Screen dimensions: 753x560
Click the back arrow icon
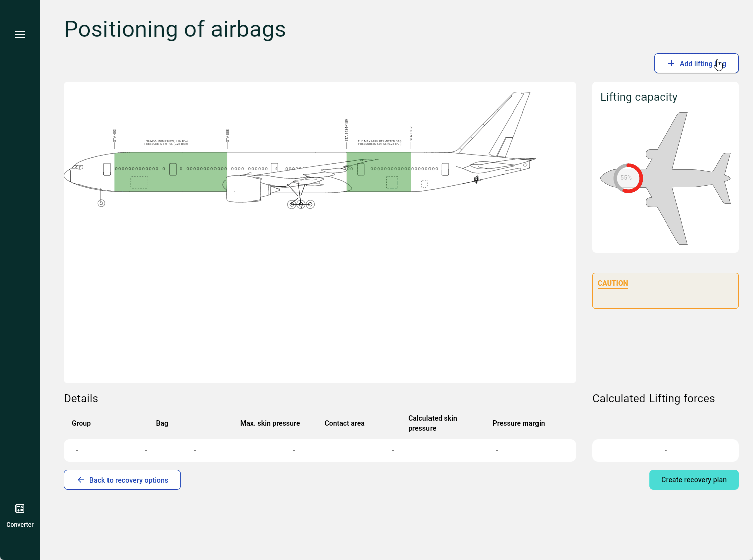click(81, 480)
